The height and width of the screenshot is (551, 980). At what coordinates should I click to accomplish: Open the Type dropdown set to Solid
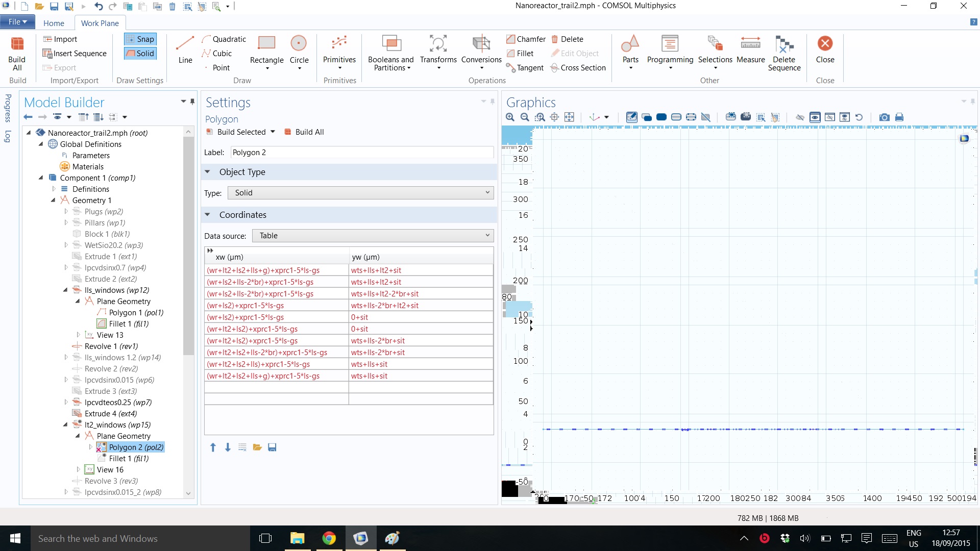[361, 193]
